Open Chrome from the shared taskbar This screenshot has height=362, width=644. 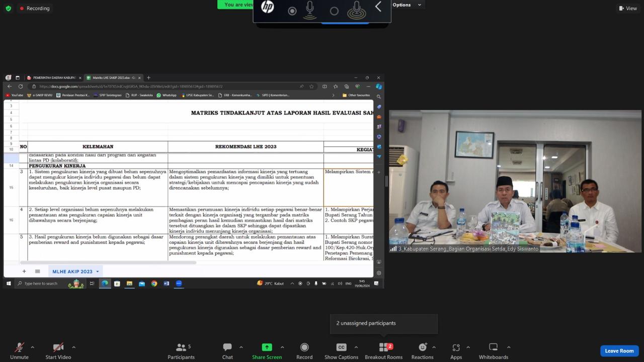(x=154, y=284)
